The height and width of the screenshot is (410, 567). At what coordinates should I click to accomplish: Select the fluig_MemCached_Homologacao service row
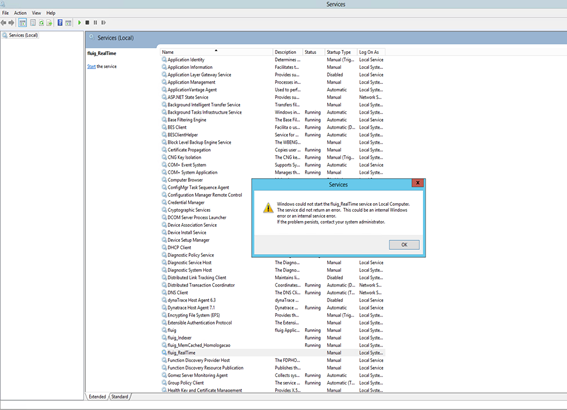pyautogui.click(x=273, y=345)
